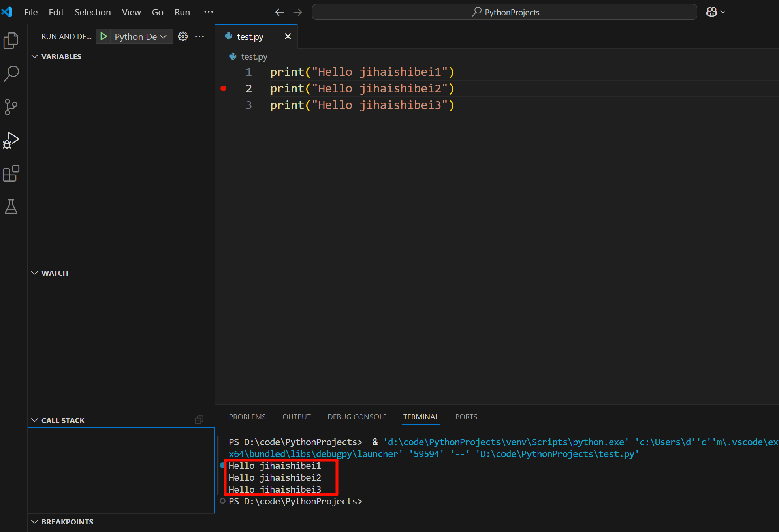Open the debug launch settings gear
Image resolution: width=779 pixels, height=532 pixels.
coord(183,36)
